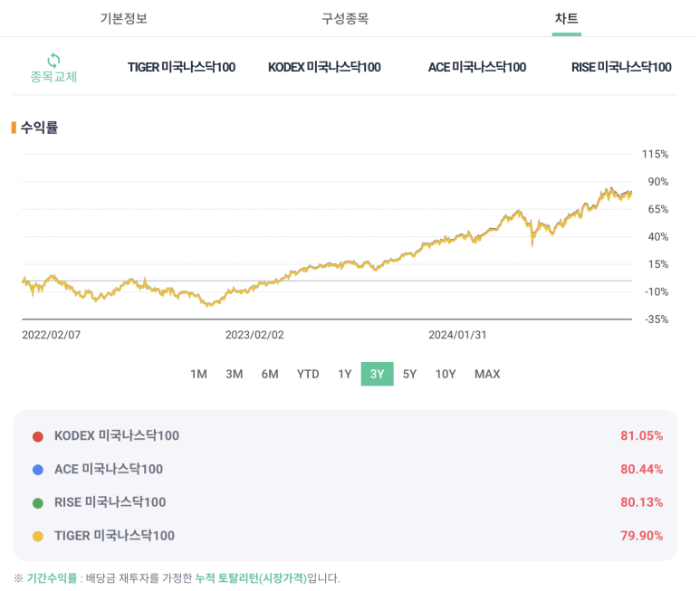Image resolution: width=700 pixels, height=591 pixels.
Task: Choose the highlighted 3Y period
Action: point(378,374)
